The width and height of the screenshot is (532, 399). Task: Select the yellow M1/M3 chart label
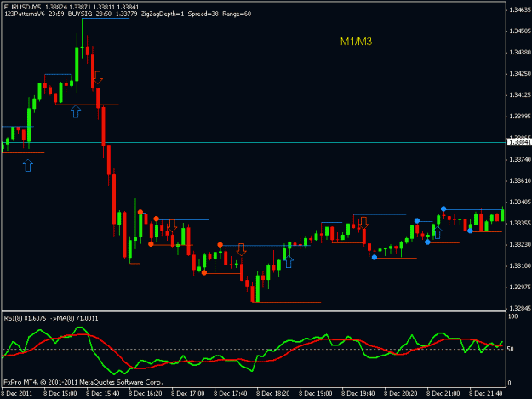357,42
